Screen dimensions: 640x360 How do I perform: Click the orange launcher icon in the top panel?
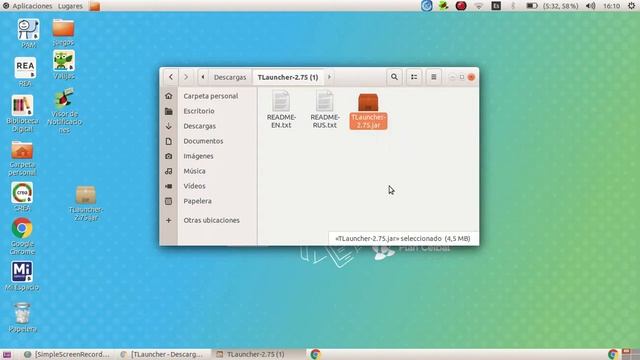click(x=95, y=6)
